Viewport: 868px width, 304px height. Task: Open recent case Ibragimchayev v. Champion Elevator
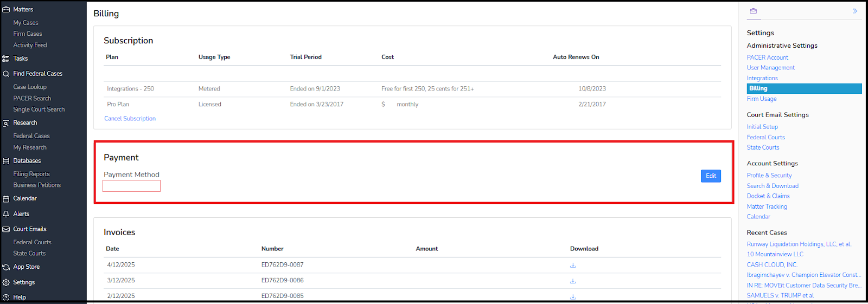804,275
